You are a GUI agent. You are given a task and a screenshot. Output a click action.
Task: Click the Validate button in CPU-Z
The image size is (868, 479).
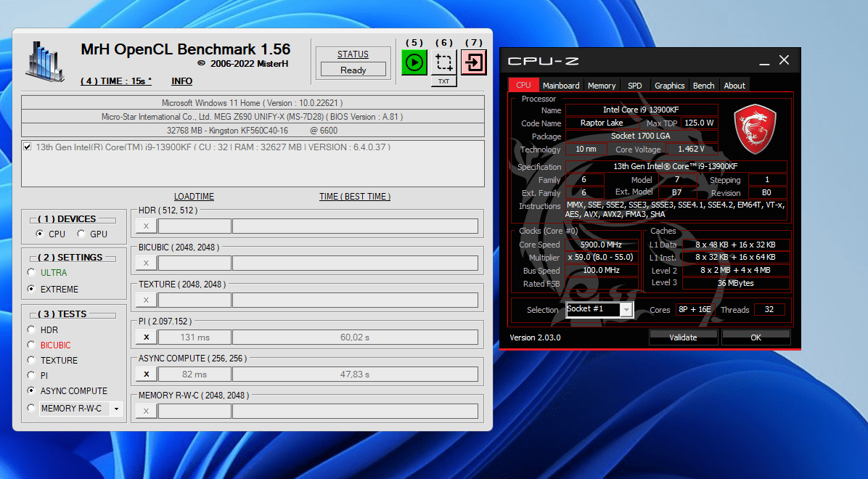683,337
